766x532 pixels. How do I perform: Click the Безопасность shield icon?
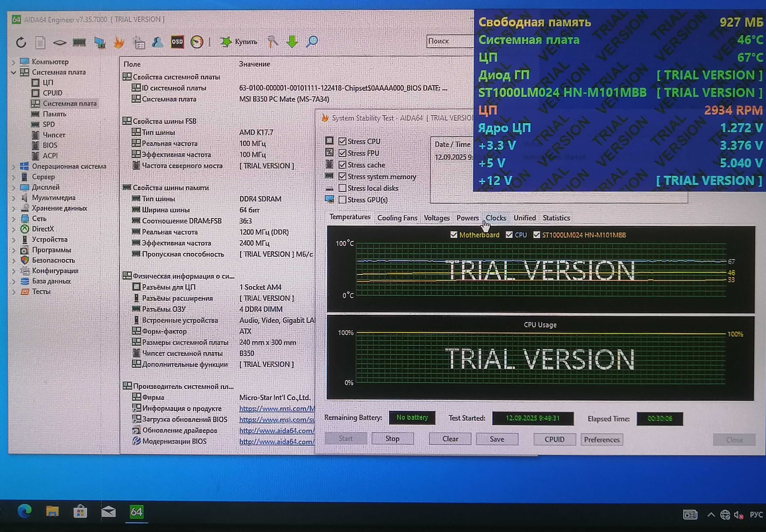pos(25,260)
